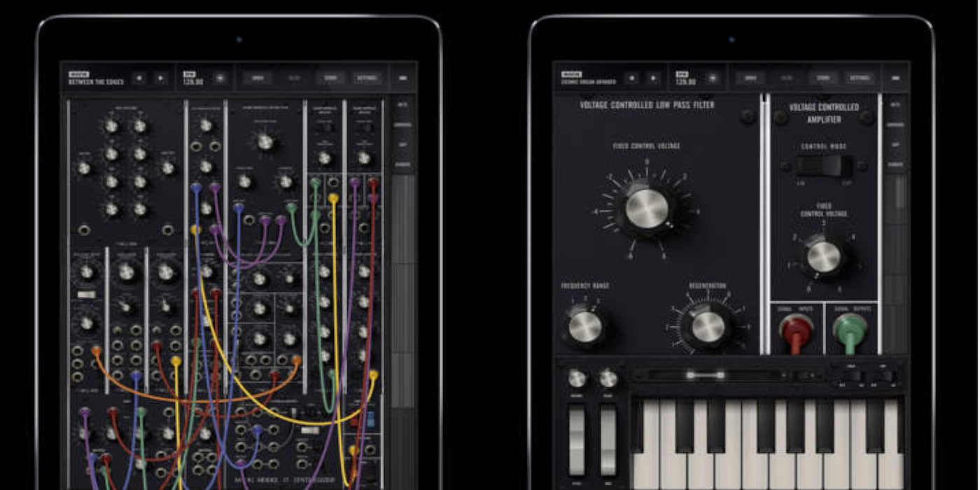
Task: Open the MIDI configuration panel
Action: pos(257,78)
